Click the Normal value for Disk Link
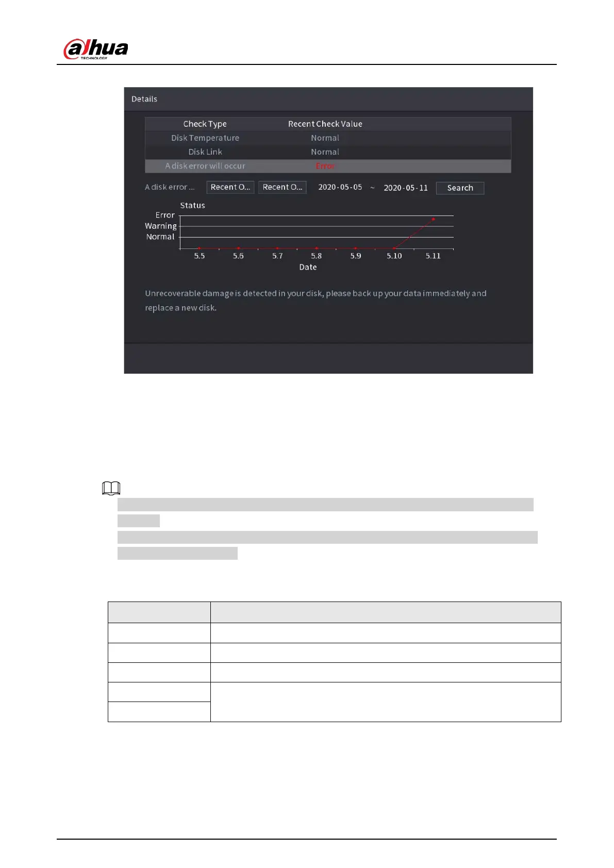The image size is (614, 868). pyautogui.click(x=325, y=152)
